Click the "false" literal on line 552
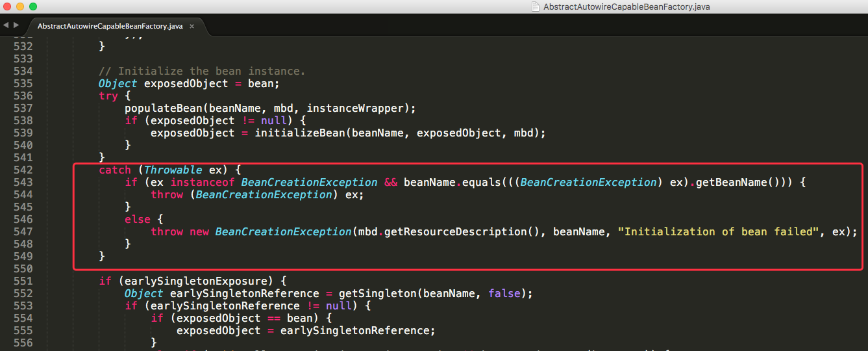The width and height of the screenshot is (868, 351). point(504,293)
